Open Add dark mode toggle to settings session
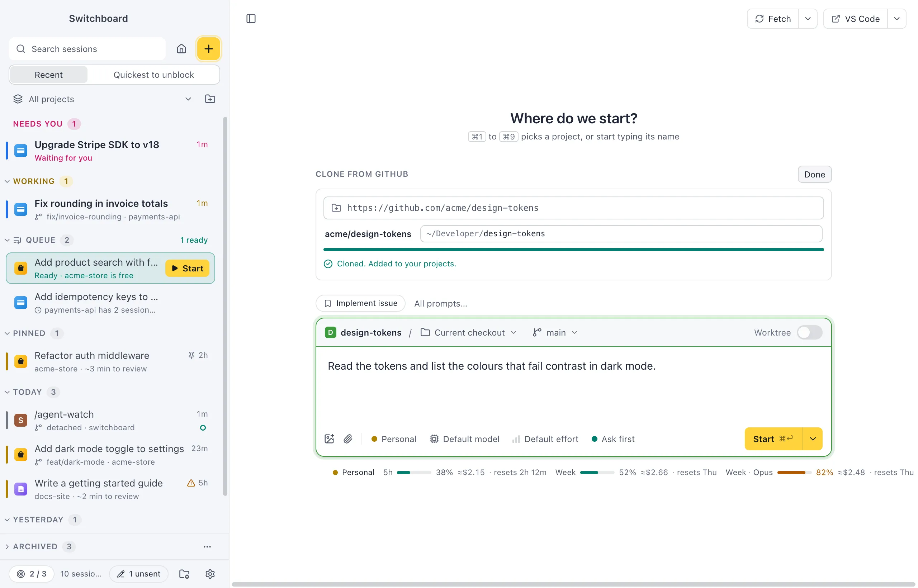Screen dimensions: 918x588 111,455
